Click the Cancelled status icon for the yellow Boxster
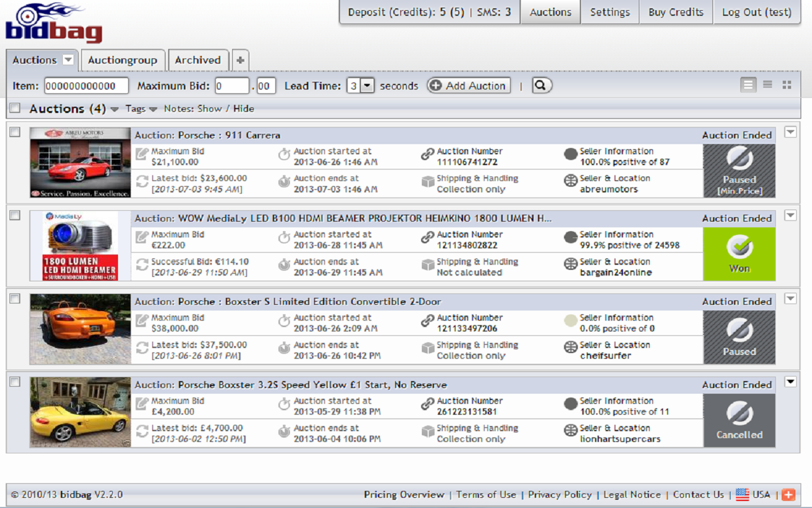The width and height of the screenshot is (812, 508). (739, 420)
